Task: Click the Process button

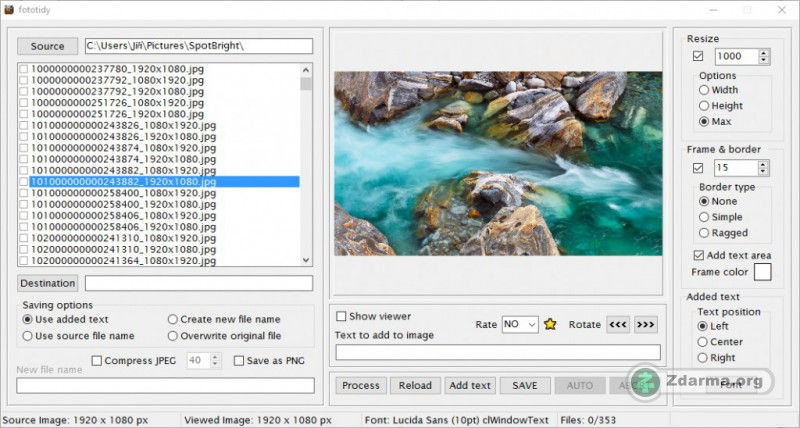Action: [361, 386]
